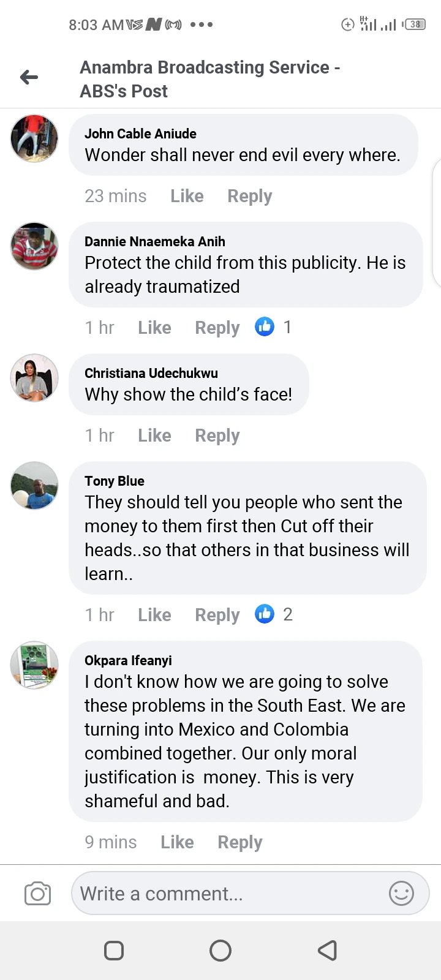
Task: Like Tony Blue's comment
Action: 154,615
